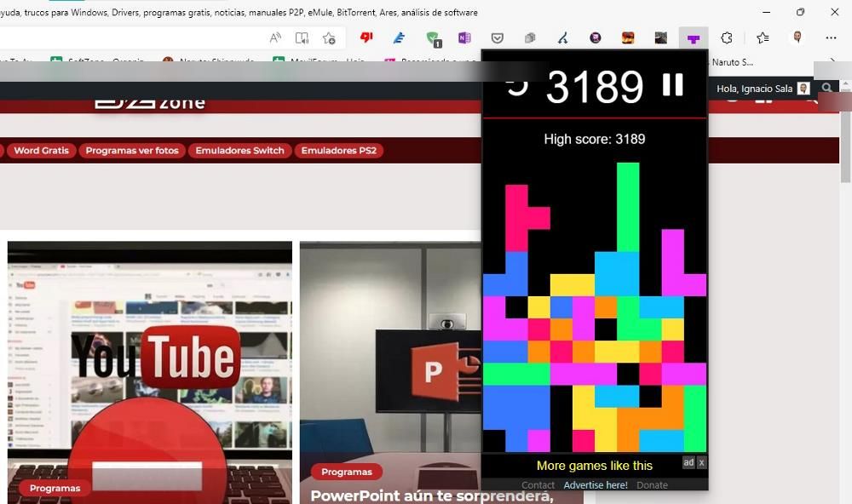Click the current score 3189

pos(595,86)
